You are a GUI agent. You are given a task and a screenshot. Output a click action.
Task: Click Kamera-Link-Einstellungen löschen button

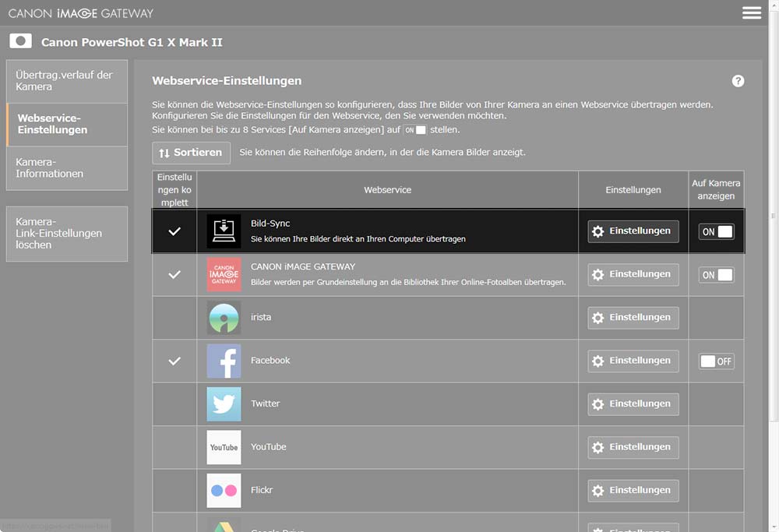click(x=66, y=234)
